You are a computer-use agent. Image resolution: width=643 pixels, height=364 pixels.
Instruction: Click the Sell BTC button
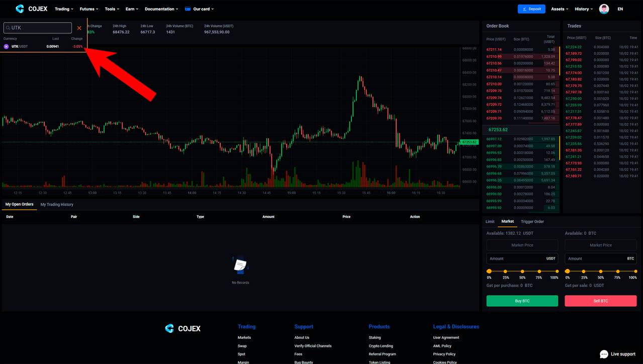tap(601, 301)
